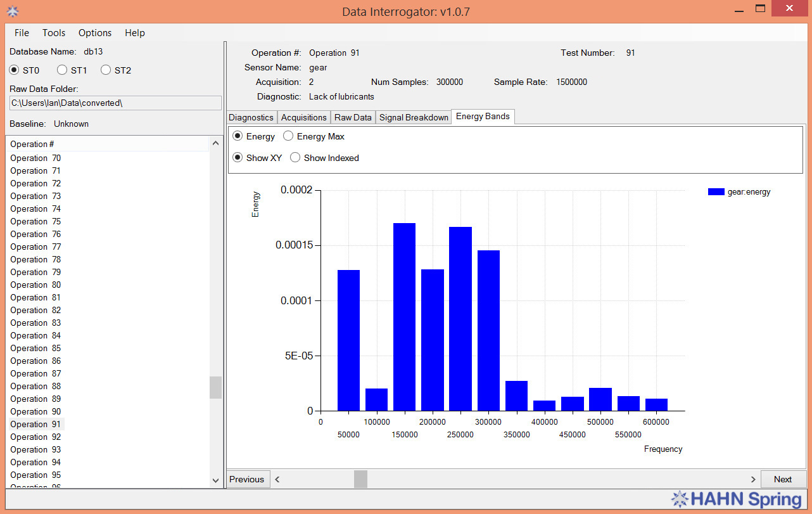Select Operation 87 in the list

[35, 373]
